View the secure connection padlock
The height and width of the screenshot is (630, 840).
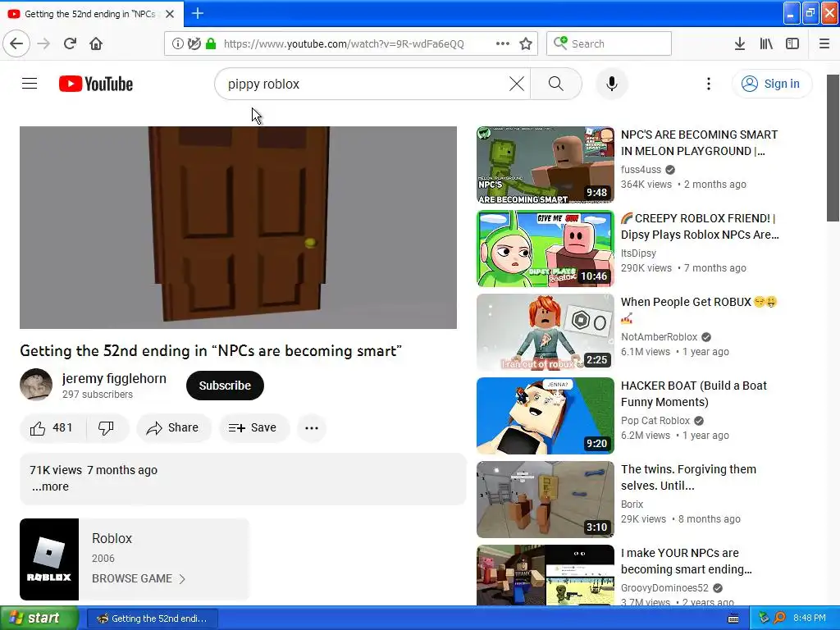click(x=211, y=43)
